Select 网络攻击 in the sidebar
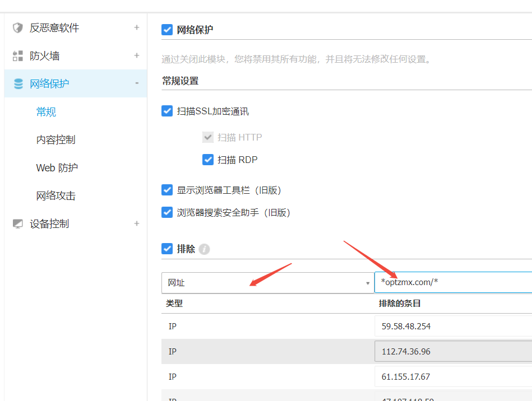The height and width of the screenshot is (401, 532). pyautogui.click(x=55, y=196)
